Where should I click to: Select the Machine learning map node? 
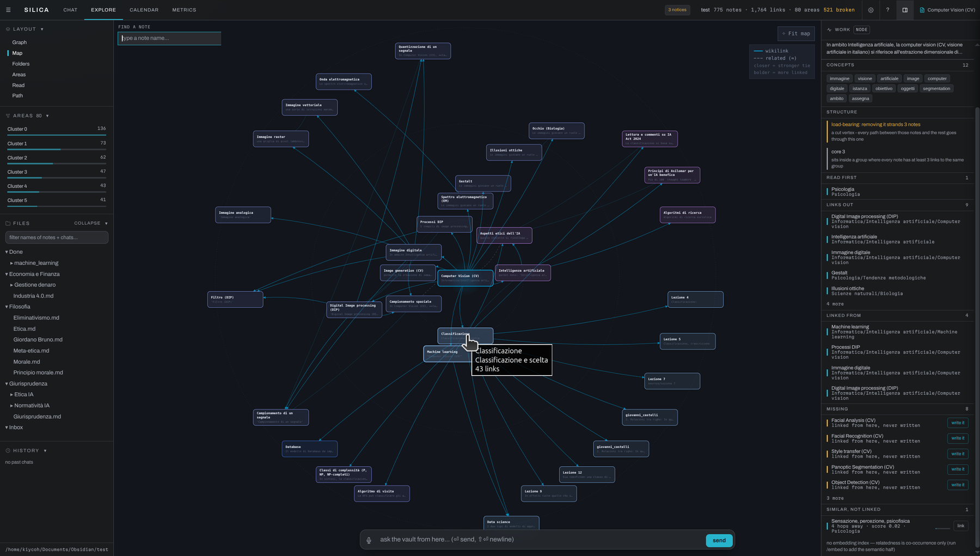click(446, 354)
